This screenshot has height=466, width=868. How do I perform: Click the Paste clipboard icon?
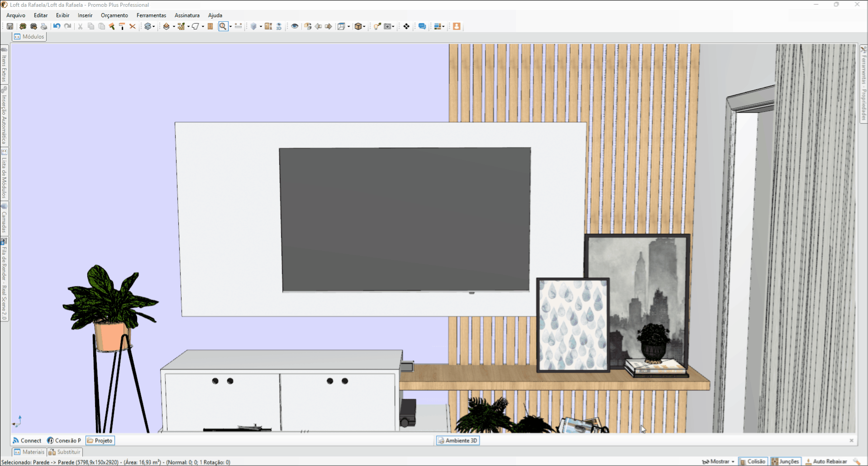point(102,26)
